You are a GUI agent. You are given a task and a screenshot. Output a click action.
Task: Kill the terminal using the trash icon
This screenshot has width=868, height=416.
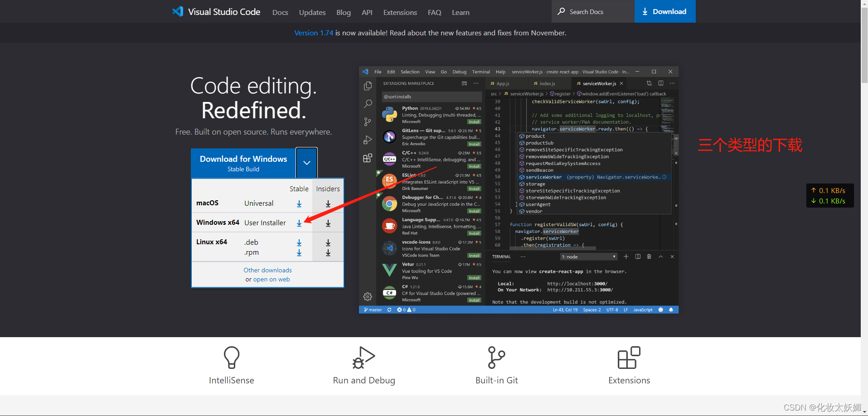(649, 256)
